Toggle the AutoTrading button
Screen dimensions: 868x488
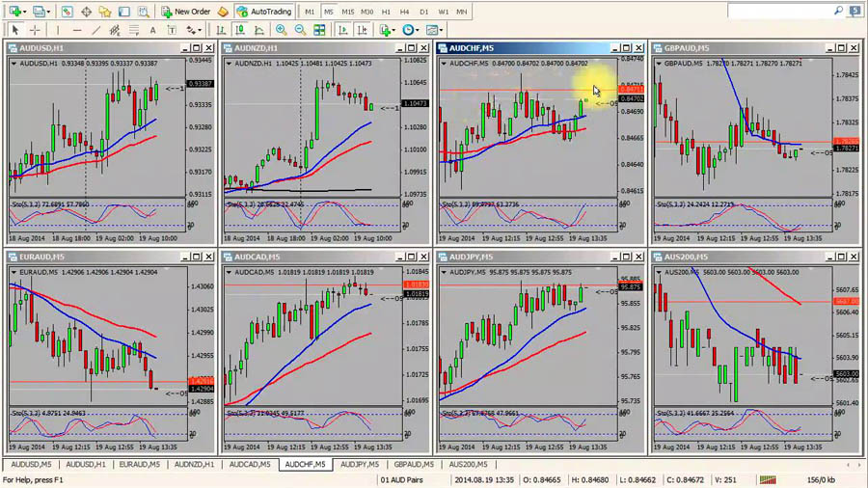pos(264,12)
